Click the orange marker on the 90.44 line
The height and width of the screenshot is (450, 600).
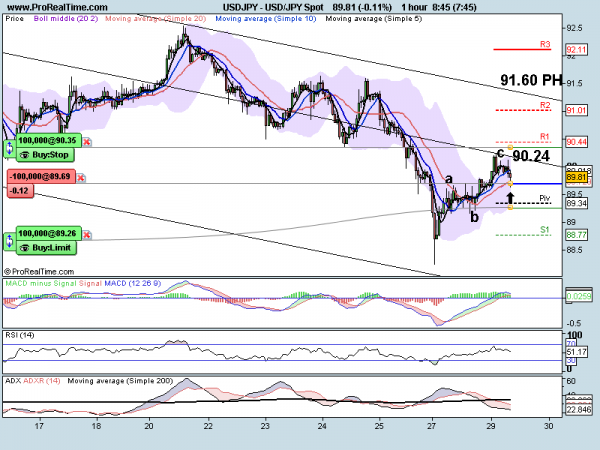coord(511,148)
